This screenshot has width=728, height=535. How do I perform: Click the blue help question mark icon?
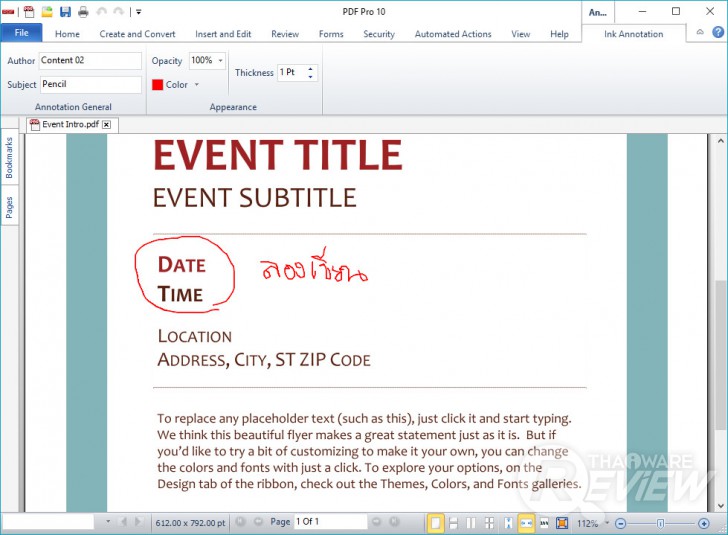(718, 32)
